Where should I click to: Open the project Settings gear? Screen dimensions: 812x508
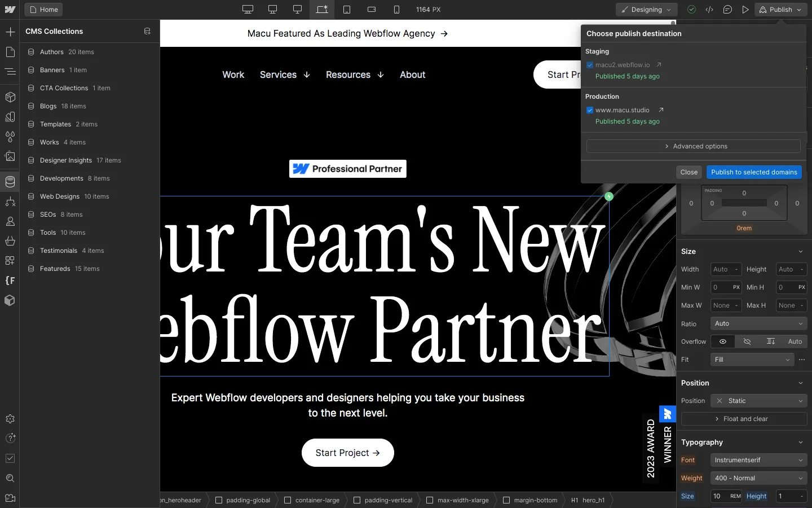click(10, 419)
